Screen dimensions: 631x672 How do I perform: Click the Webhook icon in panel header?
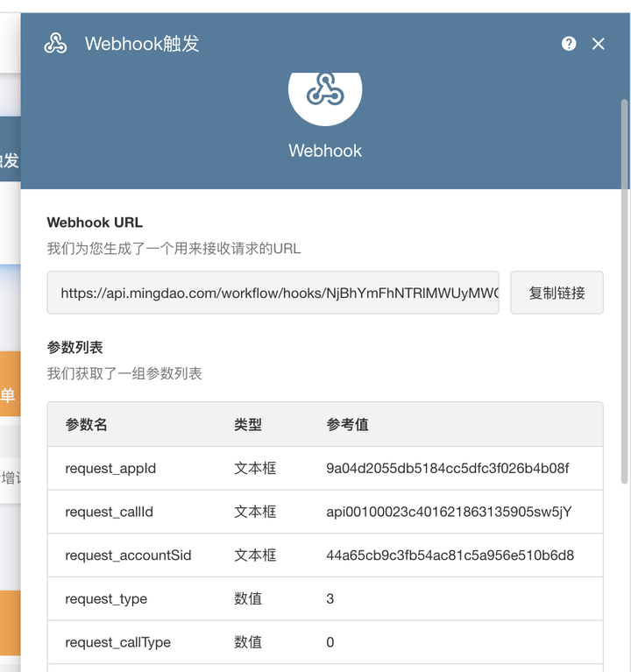(55, 43)
